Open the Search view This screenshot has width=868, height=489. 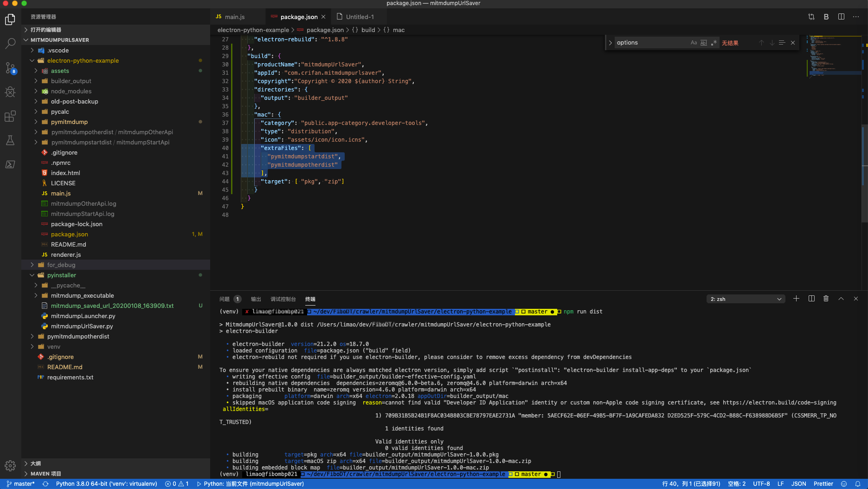[10, 43]
